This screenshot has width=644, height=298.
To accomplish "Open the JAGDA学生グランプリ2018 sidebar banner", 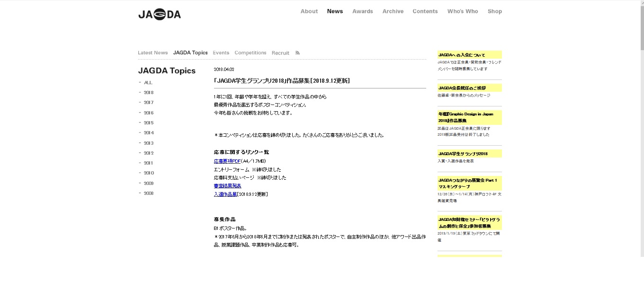I will point(470,154).
